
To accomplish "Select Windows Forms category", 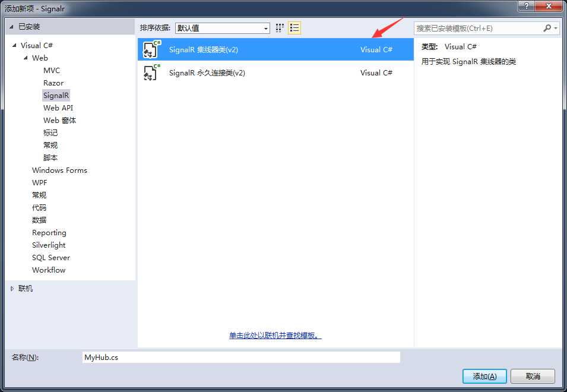I will pyautogui.click(x=59, y=170).
